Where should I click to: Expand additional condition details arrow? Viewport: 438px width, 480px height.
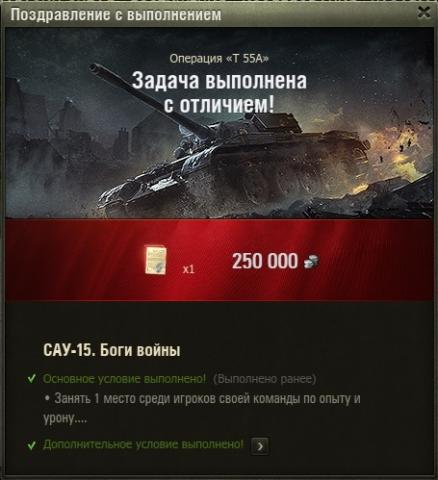click(x=260, y=446)
